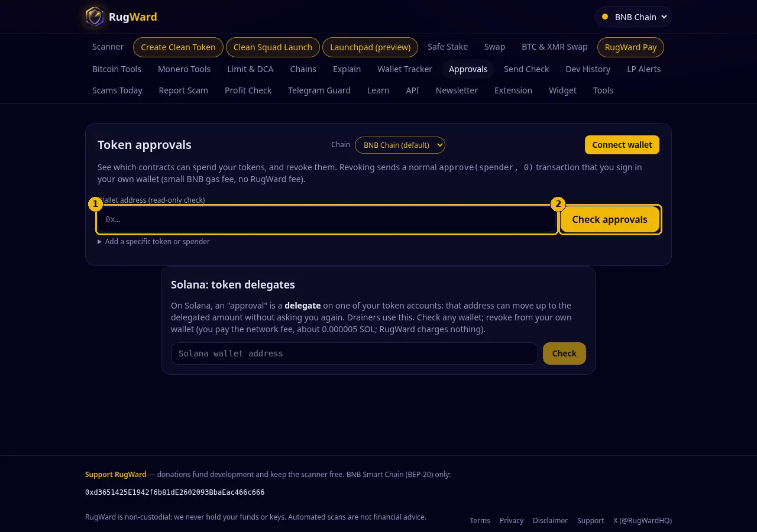The height and width of the screenshot is (532, 757).
Task: Open Report Scam
Action: coord(183,90)
